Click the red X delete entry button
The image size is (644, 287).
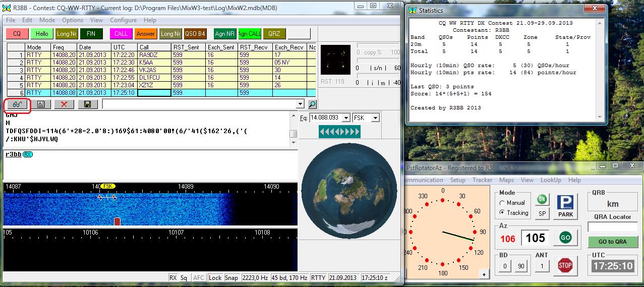click(x=64, y=104)
